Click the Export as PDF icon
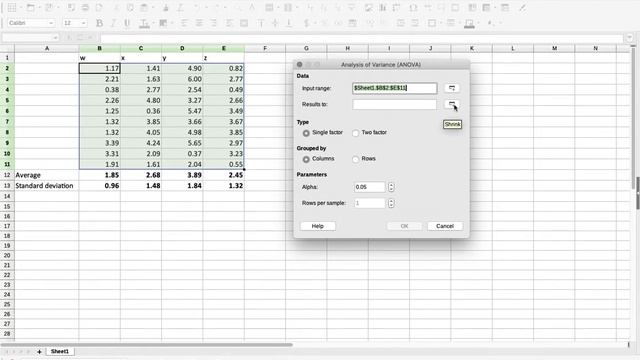The image size is (640, 360). [x=71, y=7]
